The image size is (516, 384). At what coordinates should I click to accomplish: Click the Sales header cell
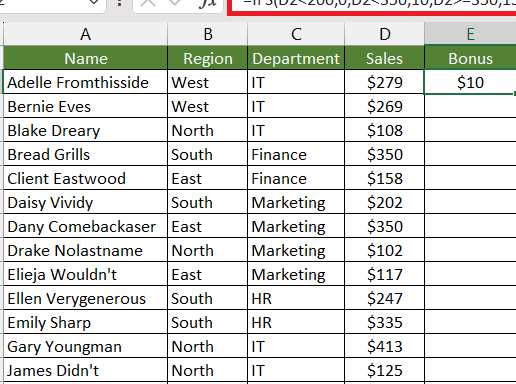point(385,58)
